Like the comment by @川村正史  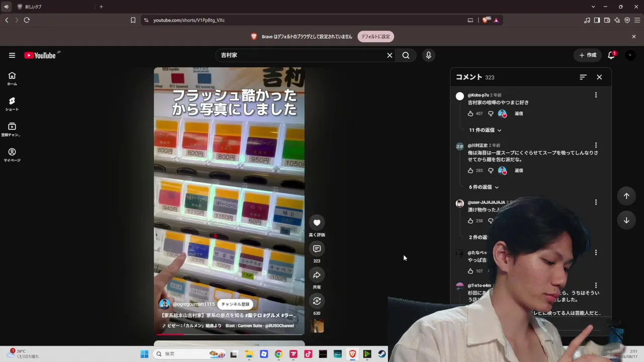point(470,170)
